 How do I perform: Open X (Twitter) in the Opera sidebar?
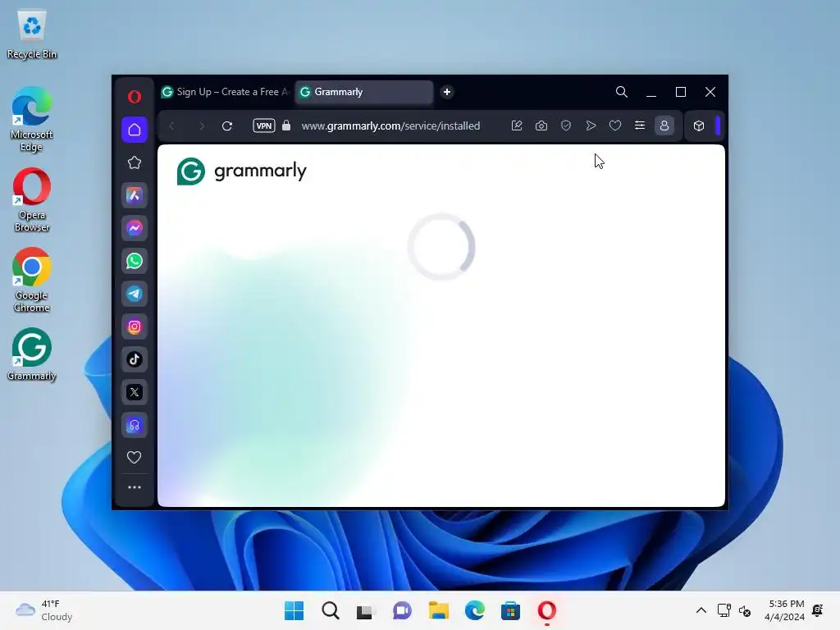[x=135, y=392]
